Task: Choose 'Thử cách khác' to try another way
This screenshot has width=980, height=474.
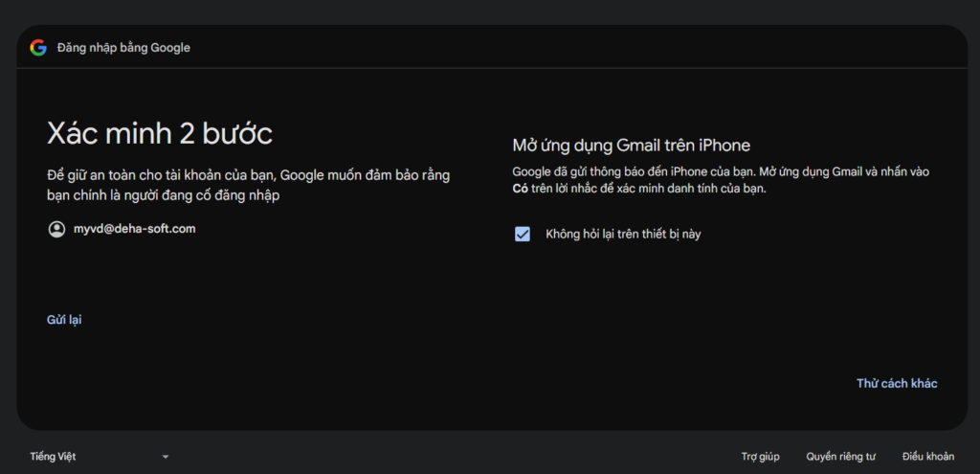Action: click(x=897, y=384)
